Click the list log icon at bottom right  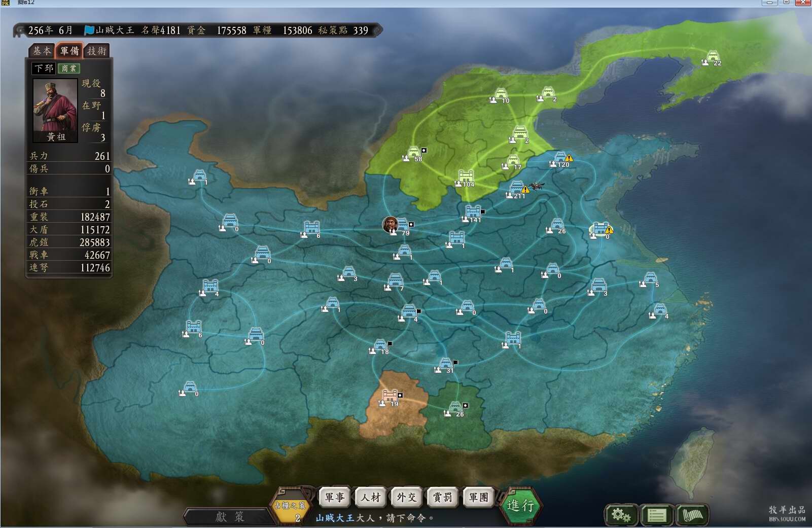pyautogui.click(x=657, y=515)
